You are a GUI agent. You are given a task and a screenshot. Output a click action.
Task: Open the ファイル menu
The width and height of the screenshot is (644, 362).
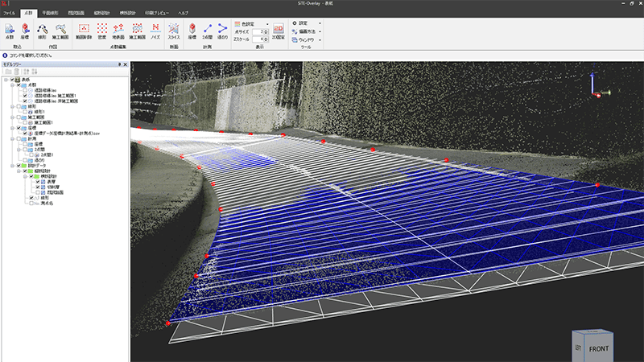(x=9, y=13)
